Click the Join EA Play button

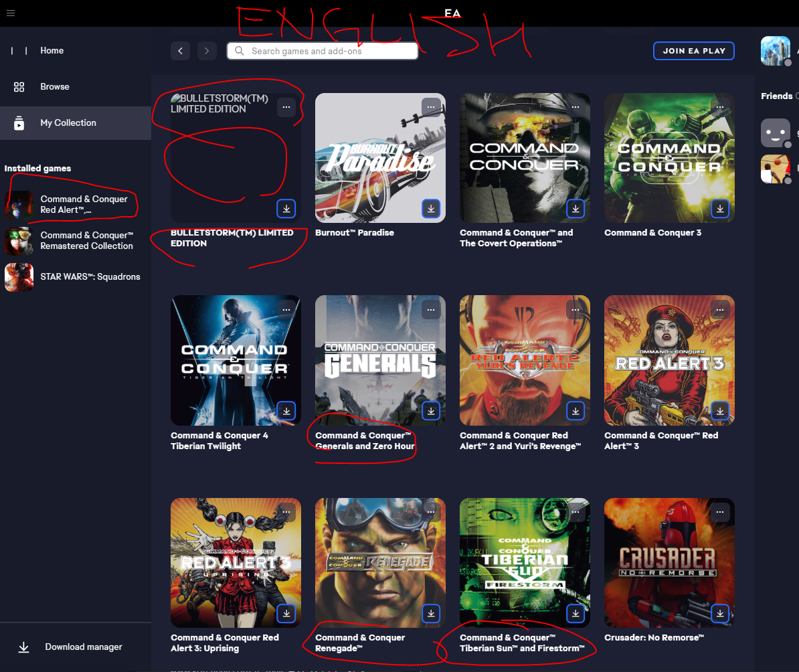[693, 51]
